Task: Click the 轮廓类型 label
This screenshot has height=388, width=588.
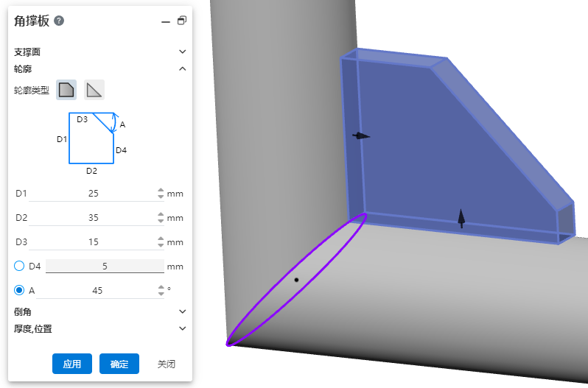Action: (x=32, y=91)
